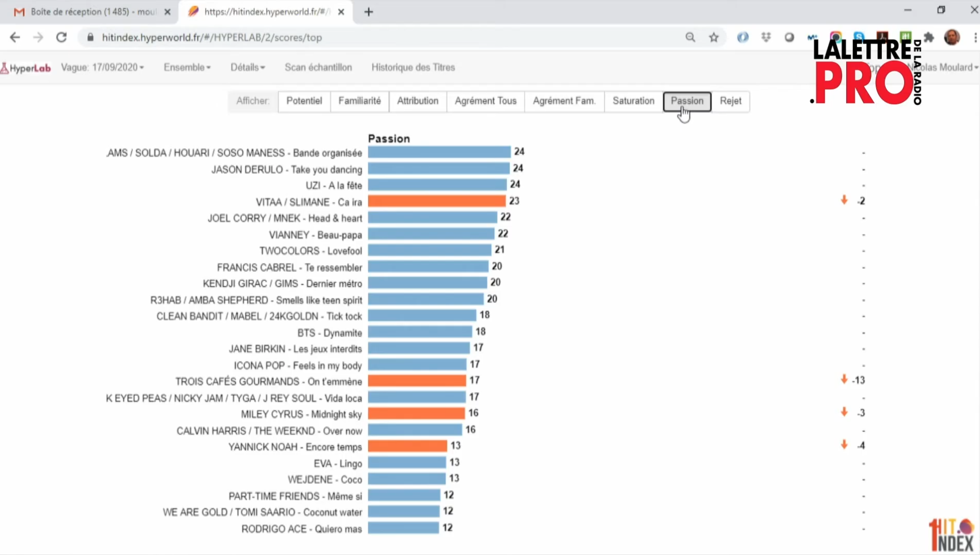Bookmark page using the star icon
The height and width of the screenshot is (555, 980).
tap(714, 37)
